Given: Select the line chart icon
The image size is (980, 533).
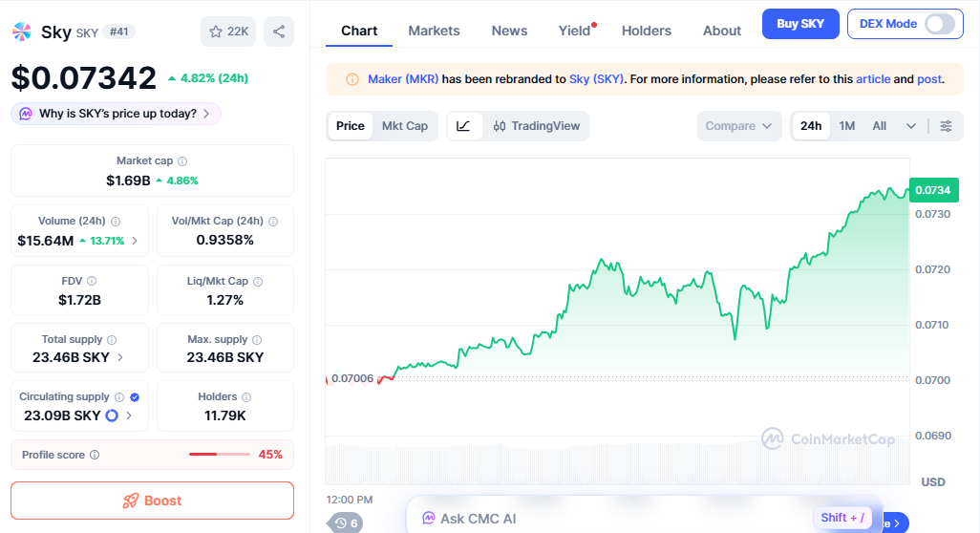Looking at the screenshot, I should point(463,126).
